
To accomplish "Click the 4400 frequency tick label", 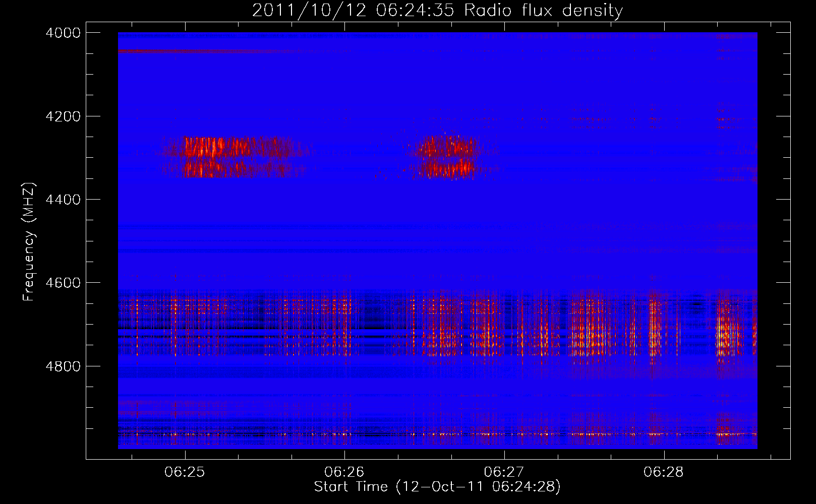I will coord(63,200).
